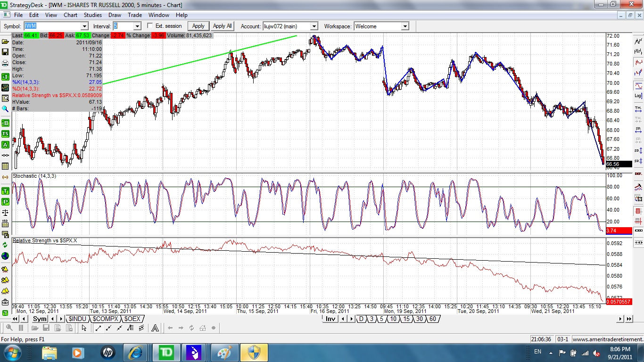
Task: Click the Relative Strength vs $SPX.X label
Action: click(x=45, y=240)
